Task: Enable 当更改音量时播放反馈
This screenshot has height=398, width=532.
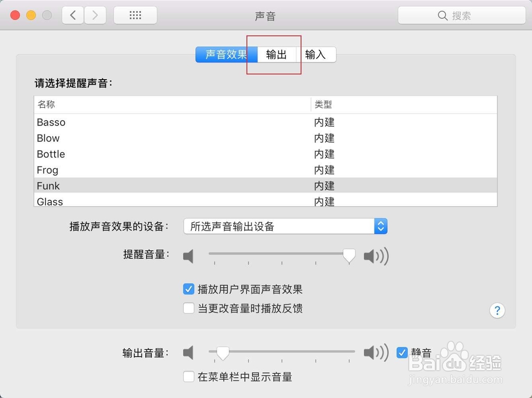Action: [189, 309]
